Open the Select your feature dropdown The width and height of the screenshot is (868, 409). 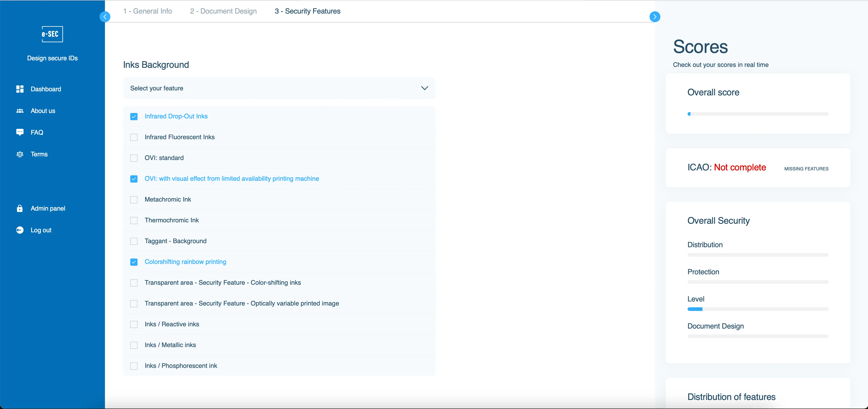(279, 88)
